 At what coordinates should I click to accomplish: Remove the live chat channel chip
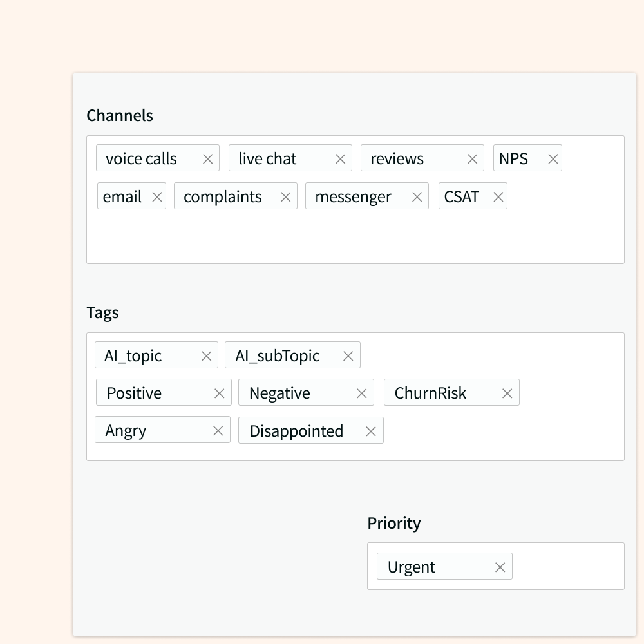point(341,158)
